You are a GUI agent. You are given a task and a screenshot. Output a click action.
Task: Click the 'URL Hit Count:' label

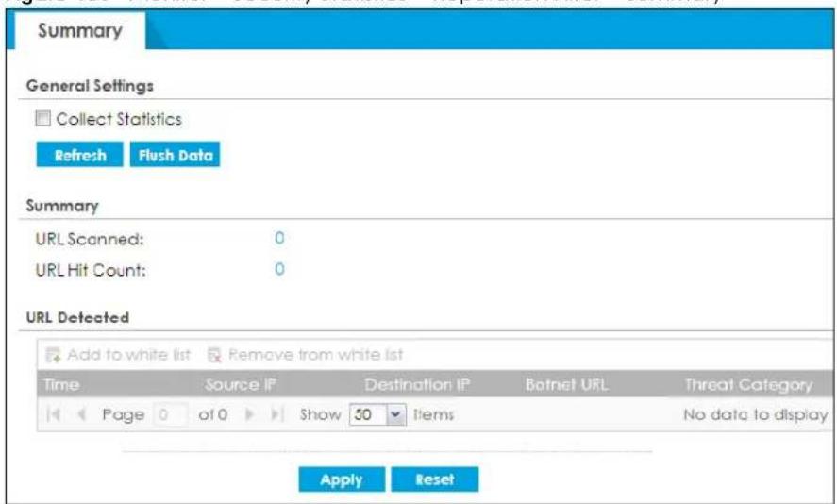tap(91, 270)
